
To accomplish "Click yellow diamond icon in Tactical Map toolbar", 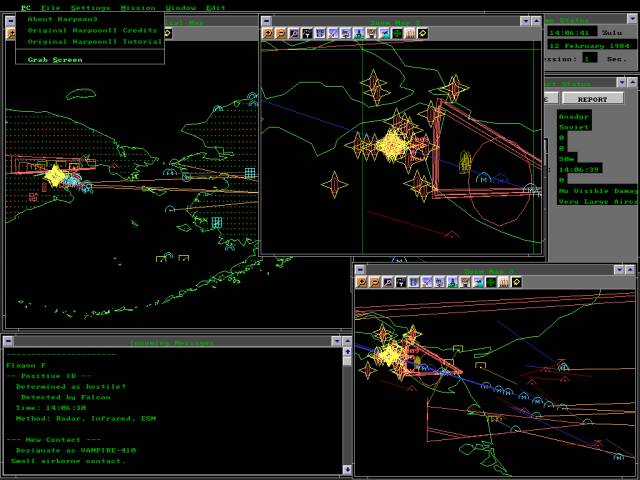I will [x=168, y=33].
